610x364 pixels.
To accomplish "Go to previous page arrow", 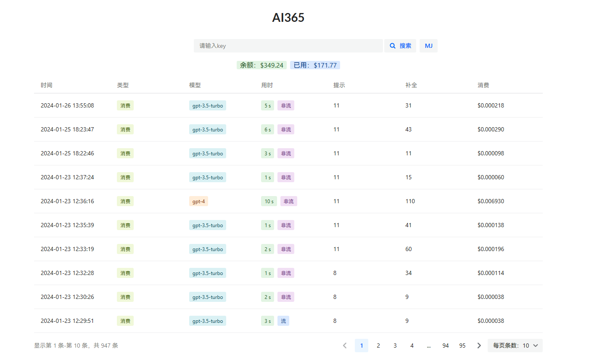I will (345, 346).
